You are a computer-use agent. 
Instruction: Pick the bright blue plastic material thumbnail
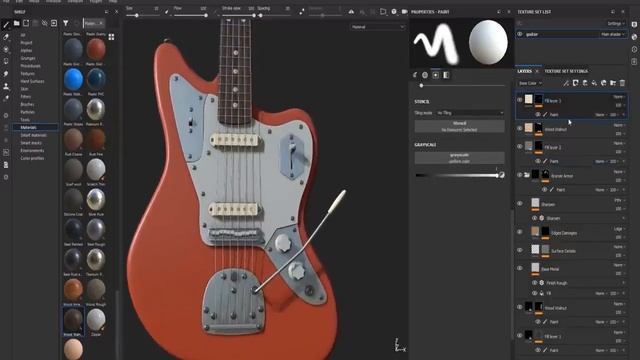[x=73, y=79]
